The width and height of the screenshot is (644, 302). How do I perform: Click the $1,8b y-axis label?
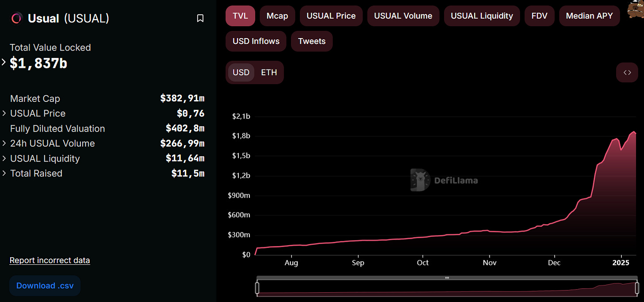point(241,136)
